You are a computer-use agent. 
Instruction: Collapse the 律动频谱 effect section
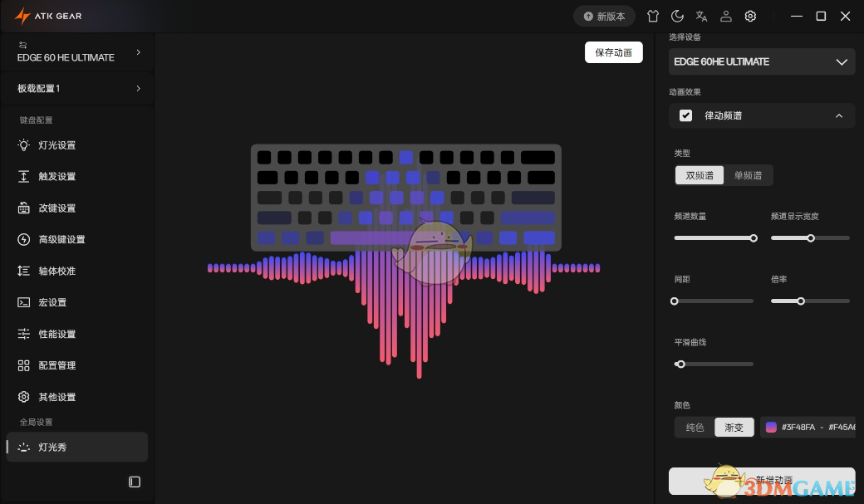point(839,115)
